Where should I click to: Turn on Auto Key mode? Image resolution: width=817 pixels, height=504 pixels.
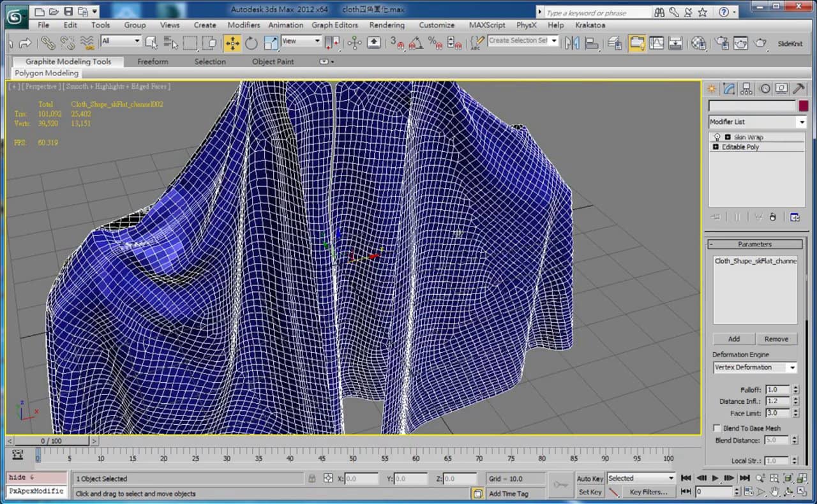[x=590, y=478]
